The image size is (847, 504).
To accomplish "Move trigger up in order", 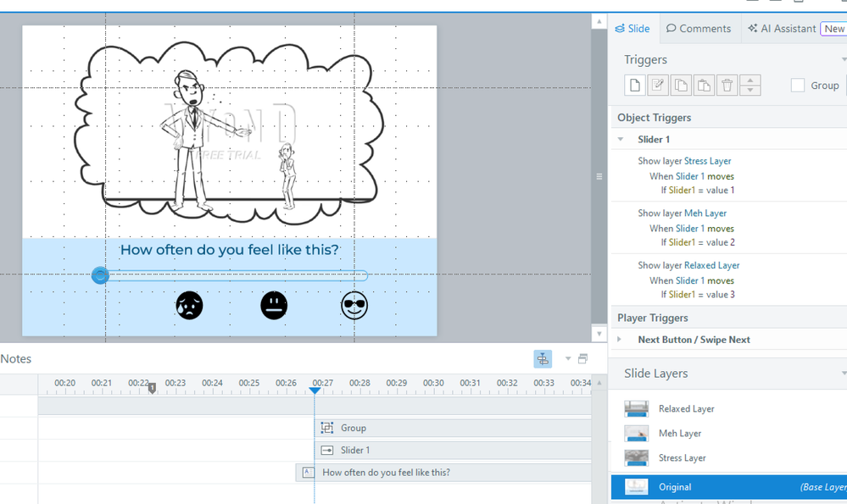I will pos(749,80).
